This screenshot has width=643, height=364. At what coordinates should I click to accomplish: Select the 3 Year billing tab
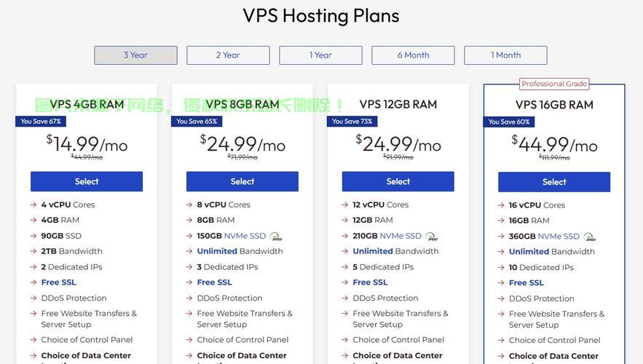[x=135, y=55]
